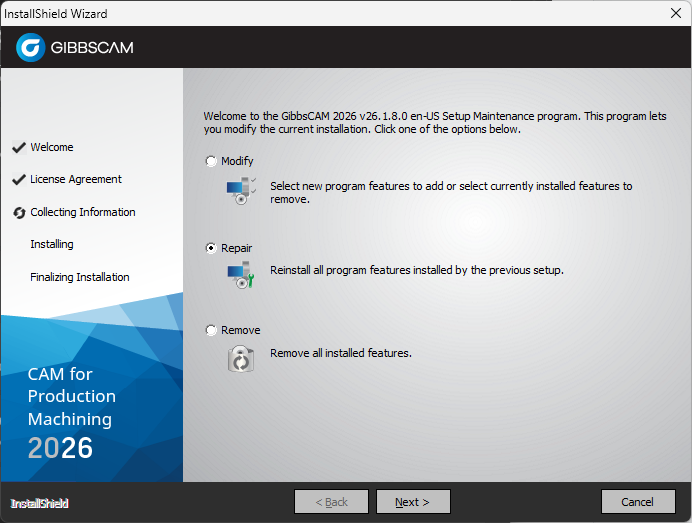Select the Repair radio button

click(211, 248)
